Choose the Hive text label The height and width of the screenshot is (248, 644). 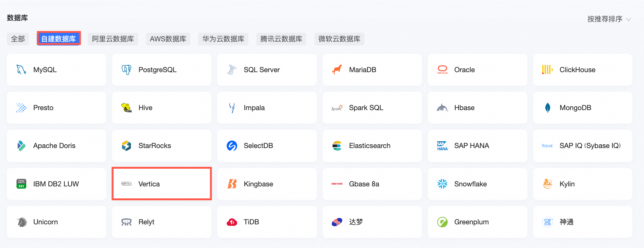pos(145,108)
